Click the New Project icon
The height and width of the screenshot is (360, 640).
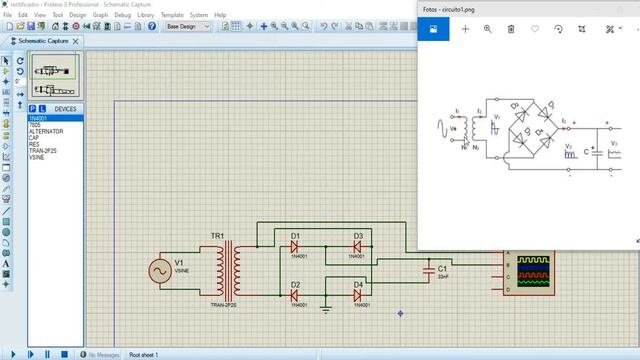[x=9, y=27]
